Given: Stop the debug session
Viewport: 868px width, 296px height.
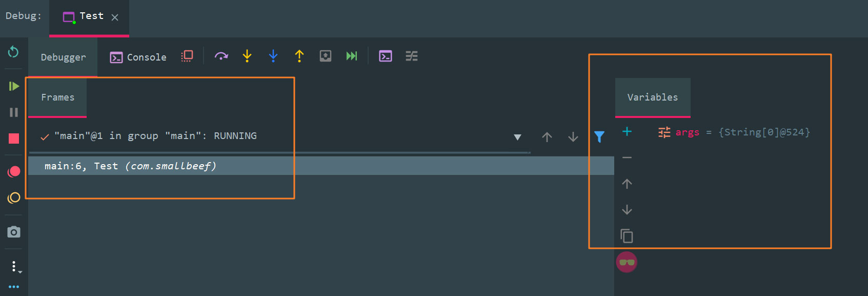Looking at the screenshot, I should (14, 139).
